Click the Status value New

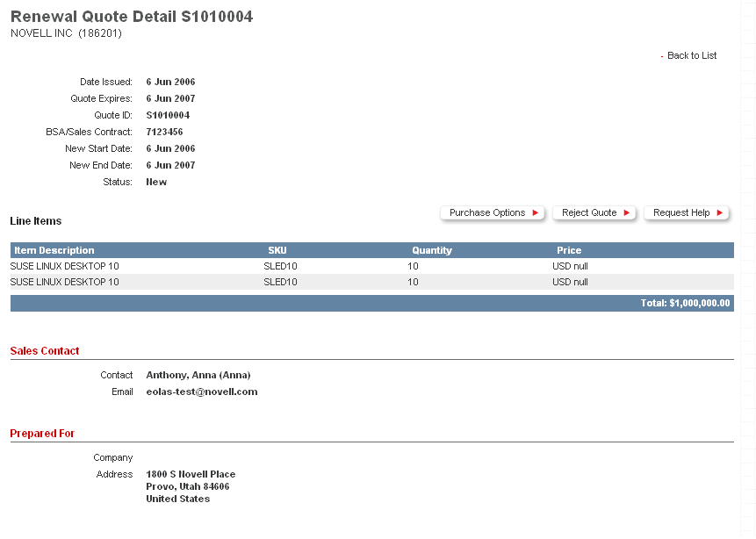(x=156, y=183)
